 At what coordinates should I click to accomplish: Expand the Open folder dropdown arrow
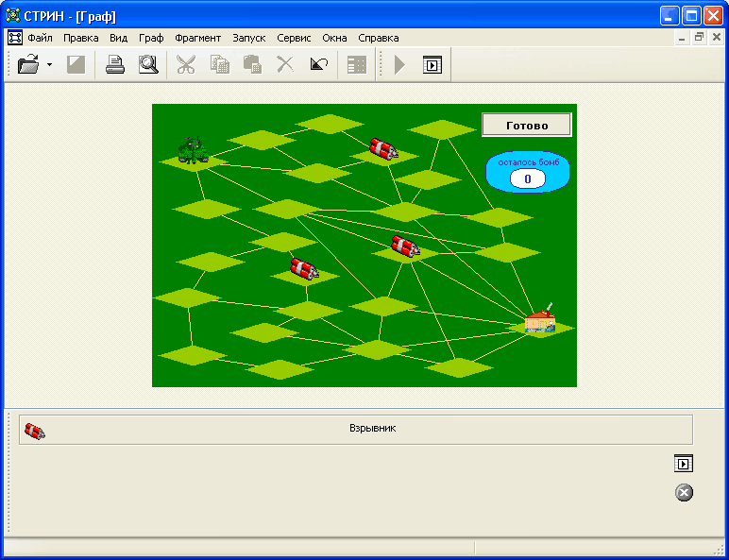[49, 64]
